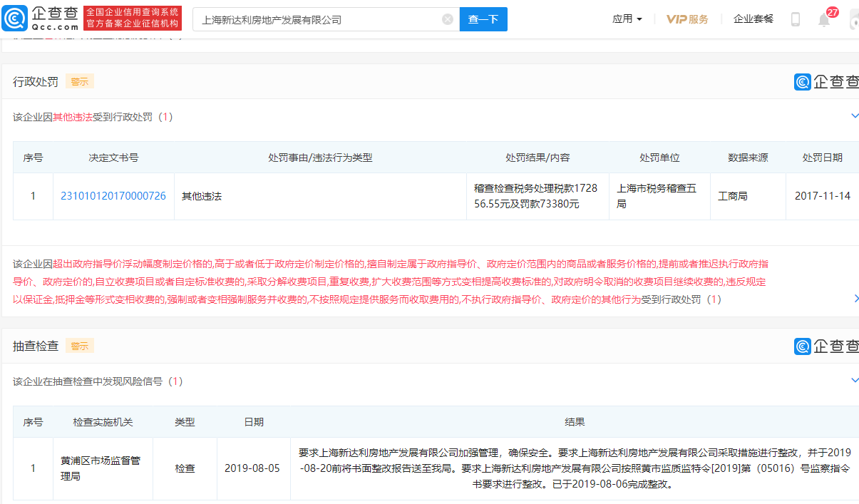Click the 处罚事由/违法行为类型 column header
The height and width of the screenshot is (504, 859).
tap(320, 158)
